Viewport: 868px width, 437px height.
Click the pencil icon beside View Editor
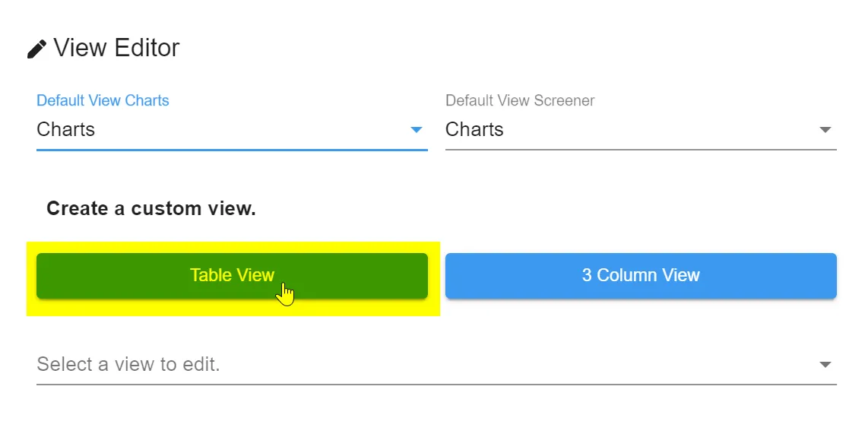pyautogui.click(x=36, y=49)
